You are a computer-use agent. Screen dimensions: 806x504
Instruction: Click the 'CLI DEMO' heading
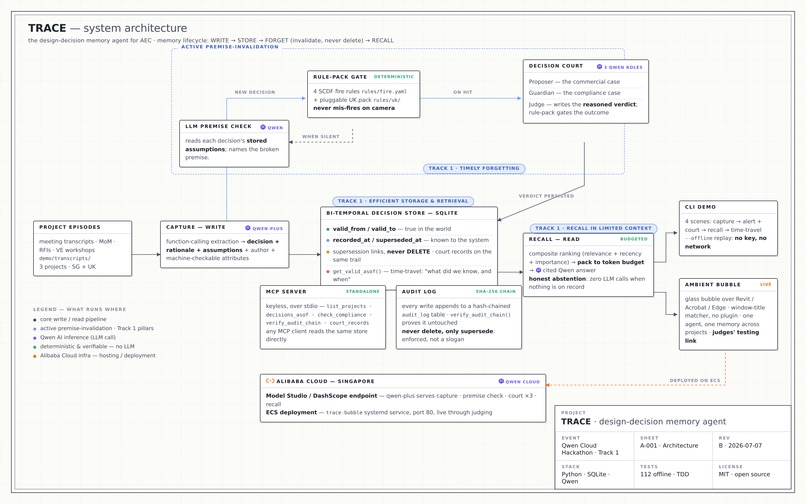[x=700, y=207]
